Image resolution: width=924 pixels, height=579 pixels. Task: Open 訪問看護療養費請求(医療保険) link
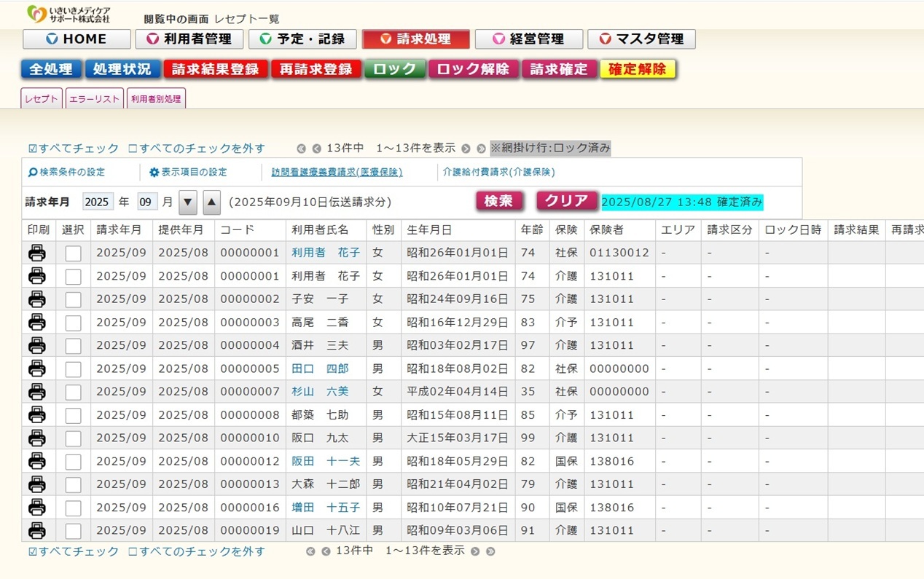click(337, 173)
